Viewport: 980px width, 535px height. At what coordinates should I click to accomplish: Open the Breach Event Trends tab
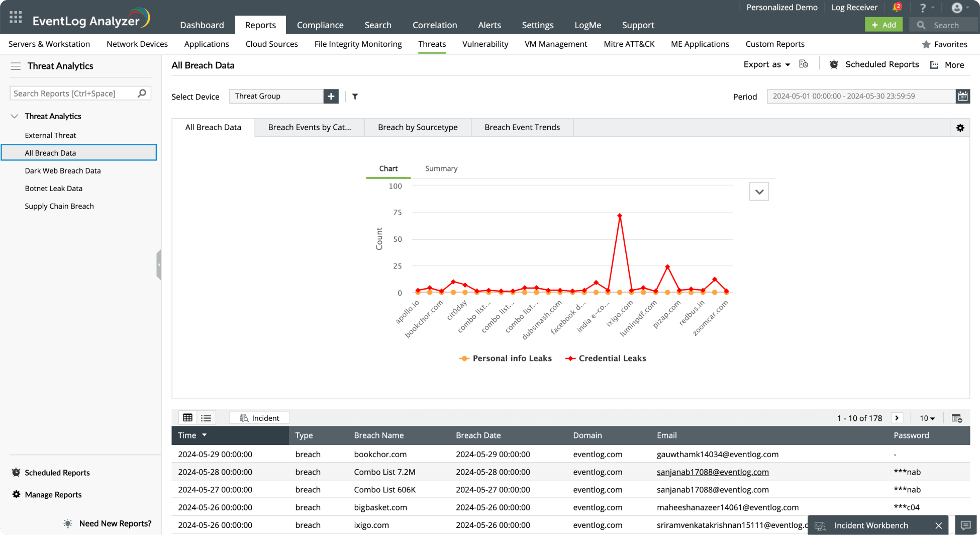pos(522,128)
